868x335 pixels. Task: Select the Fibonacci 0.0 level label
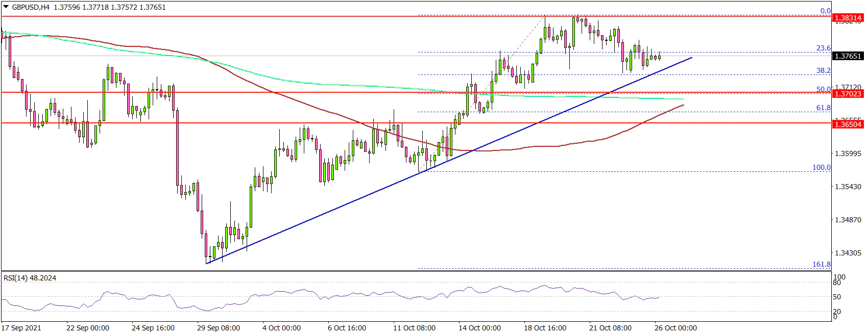click(825, 11)
